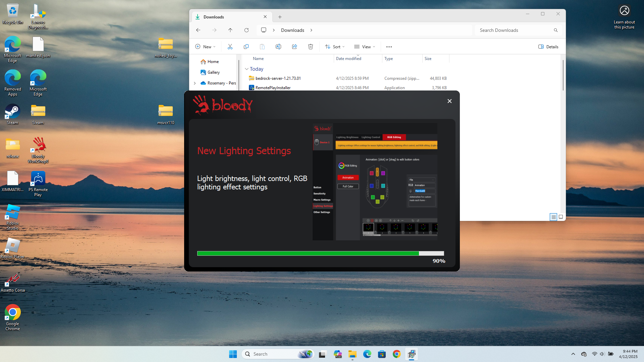Click the Delete trash icon in Explorer toolbar
Image resolution: width=644 pixels, height=362 pixels.
point(311,47)
